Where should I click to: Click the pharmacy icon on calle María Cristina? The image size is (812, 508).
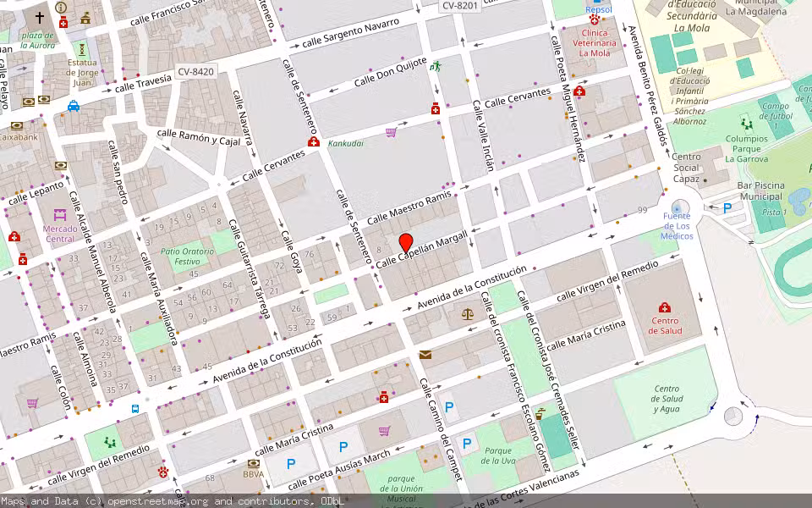(x=384, y=398)
